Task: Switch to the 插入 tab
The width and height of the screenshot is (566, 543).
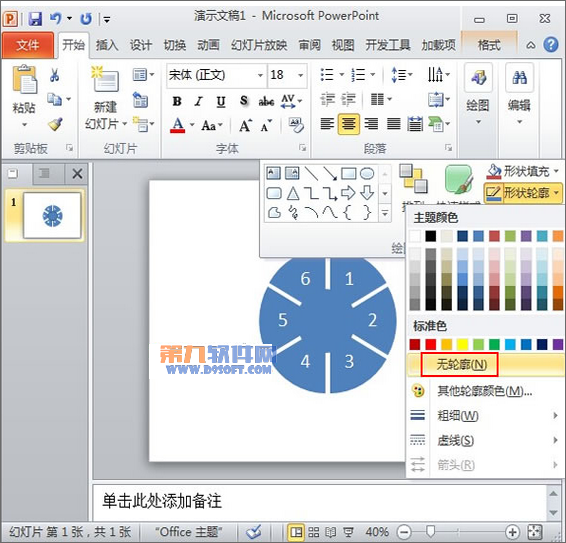Action: (x=107, y=45)
